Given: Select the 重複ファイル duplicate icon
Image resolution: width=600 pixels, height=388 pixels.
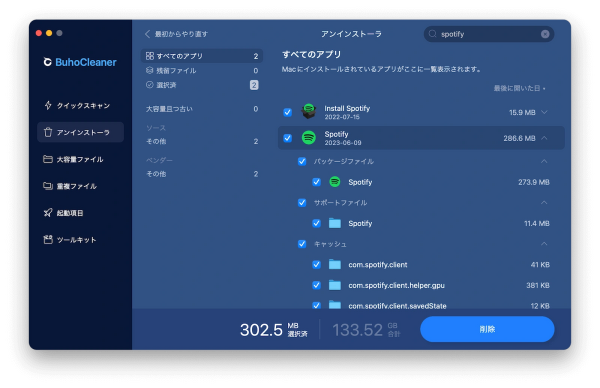Looking at the screenshot, I should point(48,186).
